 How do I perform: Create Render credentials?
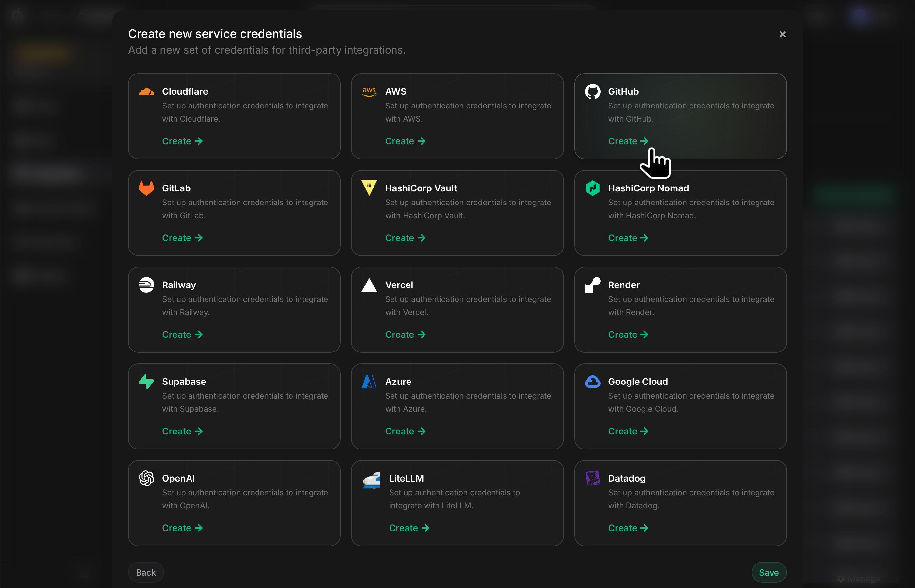pos(628,335)
